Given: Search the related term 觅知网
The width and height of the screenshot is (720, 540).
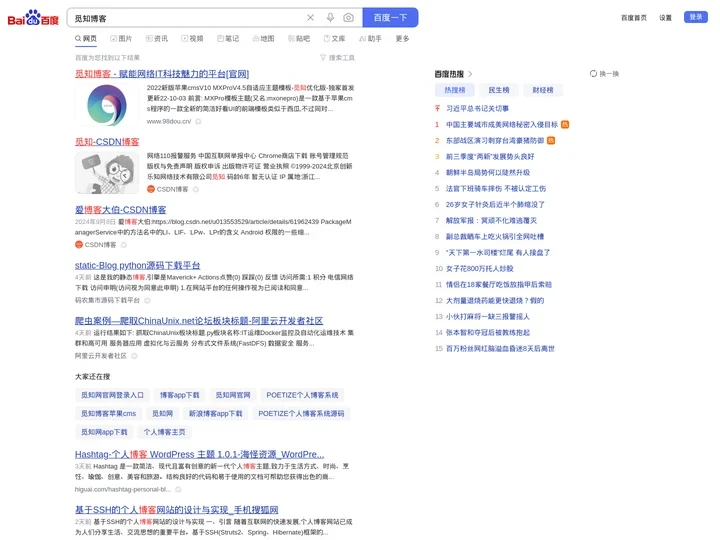Looking at the screenshot, I should [x=163, y=413].
